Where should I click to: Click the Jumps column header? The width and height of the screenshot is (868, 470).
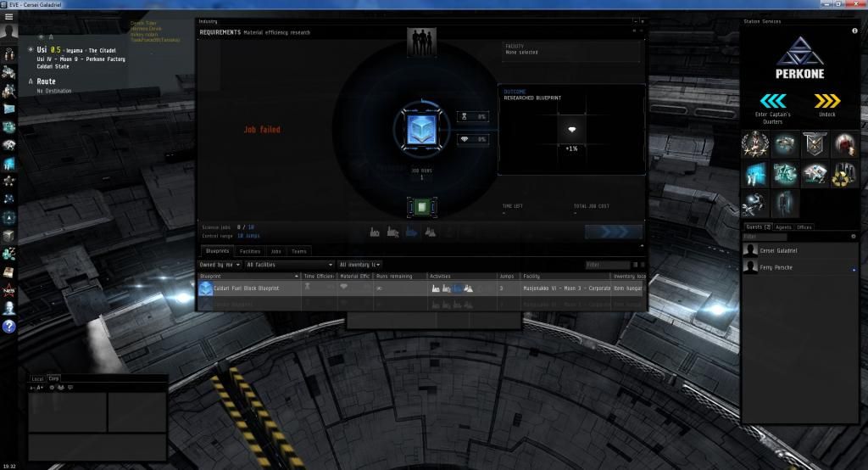(509, 276)
